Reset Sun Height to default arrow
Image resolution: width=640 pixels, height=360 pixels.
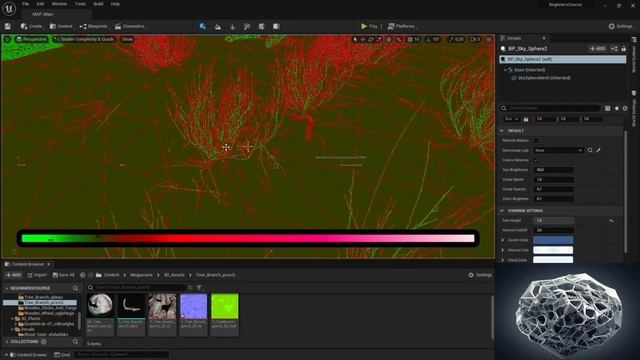(611, 220)
